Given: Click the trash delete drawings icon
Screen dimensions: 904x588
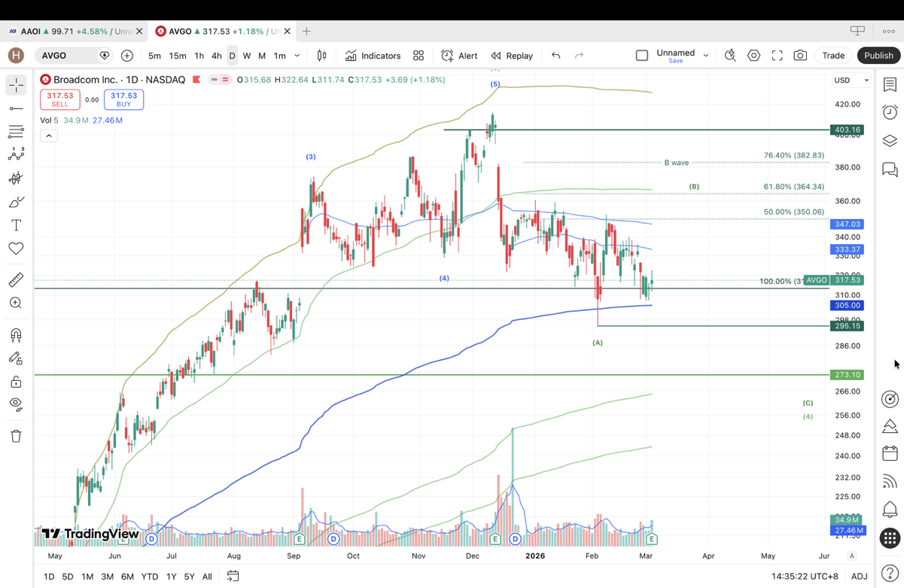Looking at the screenshot, I should tap(16, 436).
